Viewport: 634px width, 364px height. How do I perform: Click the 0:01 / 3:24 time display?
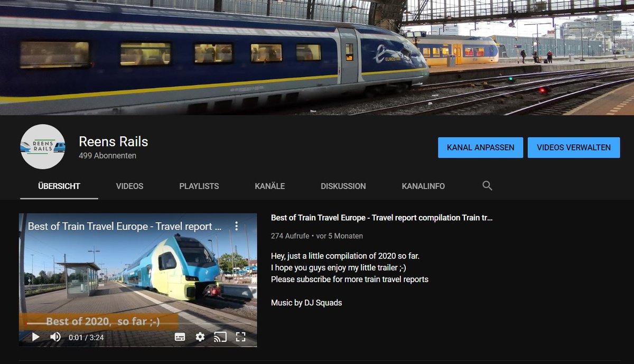pos(86,337)
